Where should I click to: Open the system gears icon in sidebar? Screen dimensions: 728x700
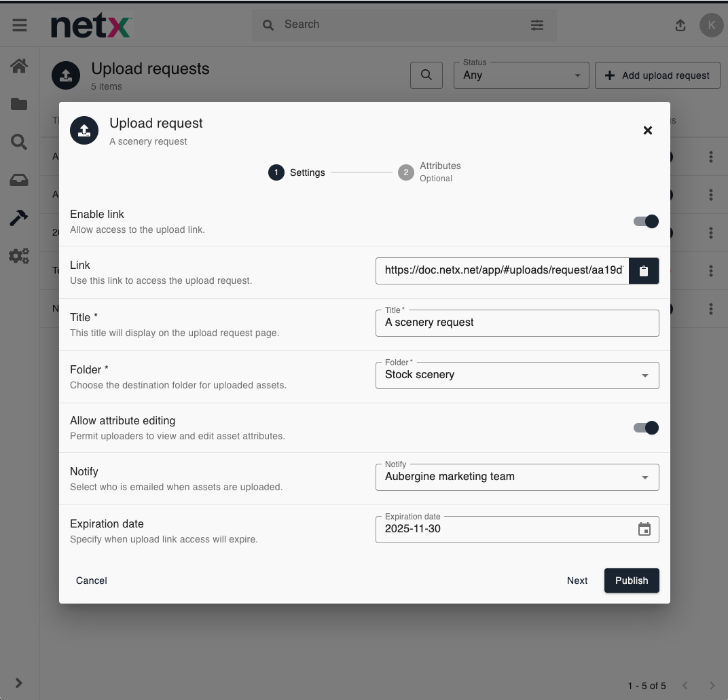pyautogui.click(x=19, y=256)
